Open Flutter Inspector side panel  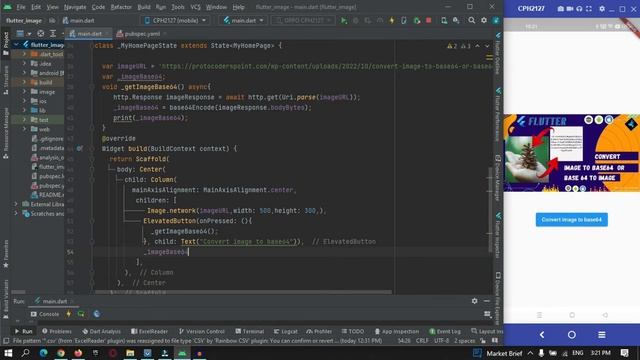[x=498, y=236]
